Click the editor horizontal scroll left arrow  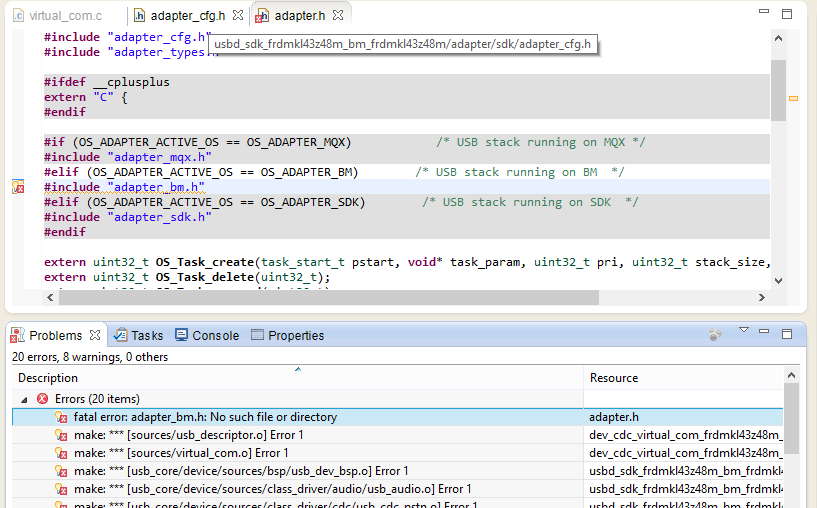pyautogui.click(x=50, y=298)
